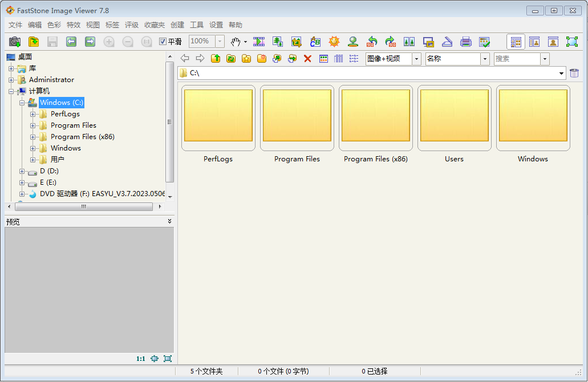Open the 名称 sort order dropdown
The width and height of the screenshot is (588, 382).
click(485, 59)
